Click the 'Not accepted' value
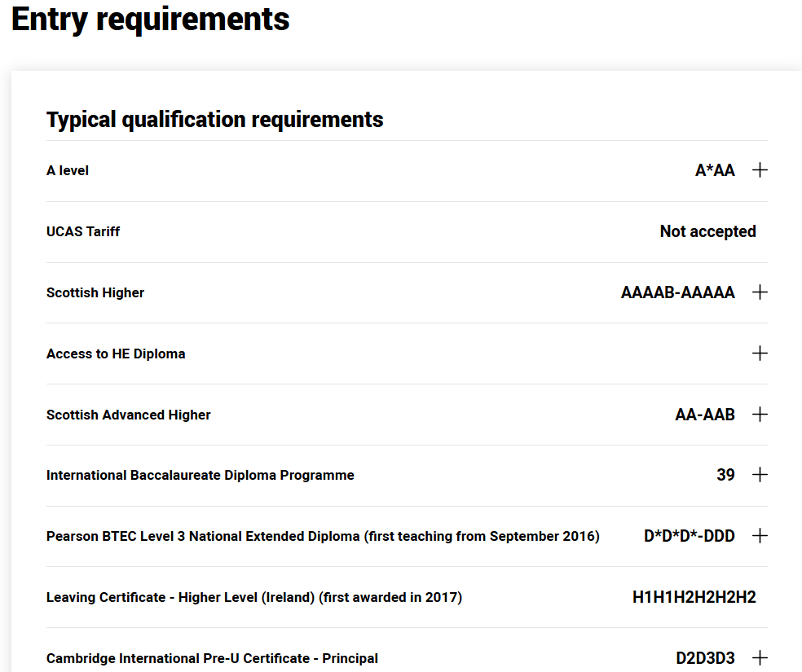802x672 pixels. [x=708, y=231]
